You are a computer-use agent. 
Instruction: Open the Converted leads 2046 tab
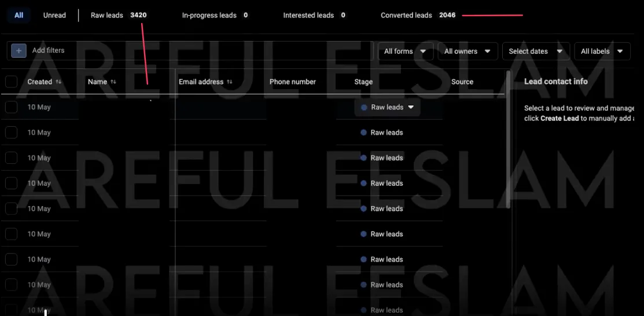[418, 15]
